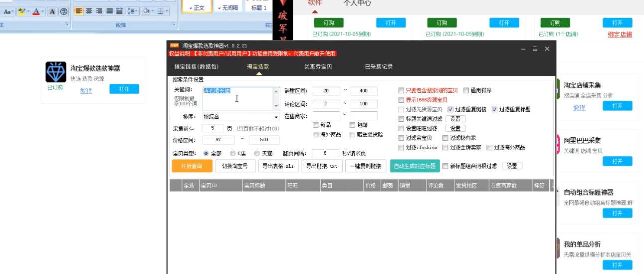Click the VIP logo in 选款神器 title bar
Screen dimensions: 644x274
pos(174,45)
